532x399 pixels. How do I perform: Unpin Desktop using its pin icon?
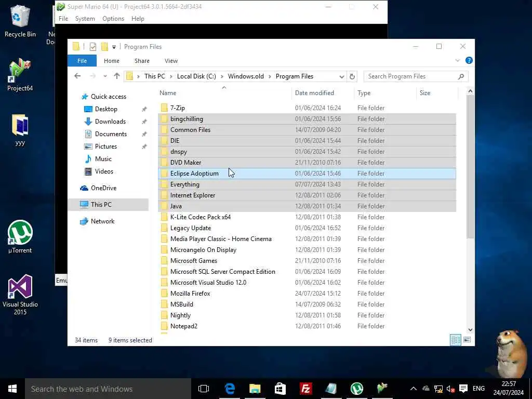[x=144, y=109]
